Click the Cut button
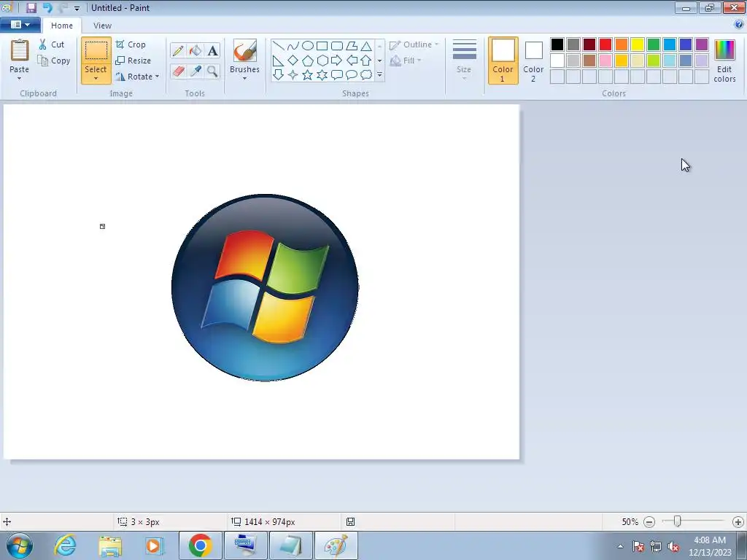Screen dimensions: 747x560 click(52, 44)
